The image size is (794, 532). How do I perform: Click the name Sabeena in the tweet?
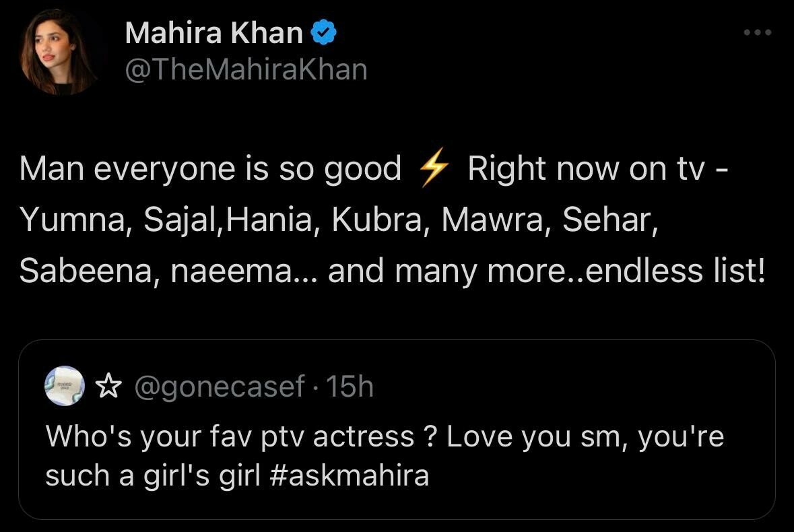84,271
